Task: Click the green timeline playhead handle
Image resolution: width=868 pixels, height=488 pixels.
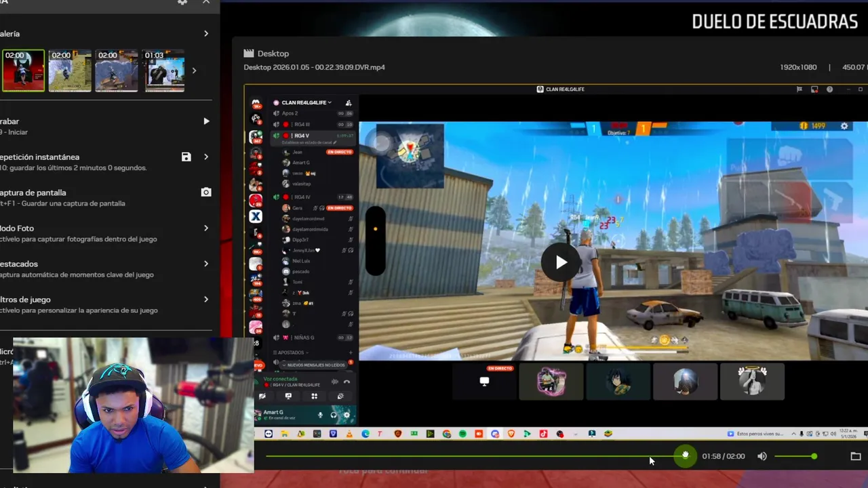Action: (x=685, y=455)
